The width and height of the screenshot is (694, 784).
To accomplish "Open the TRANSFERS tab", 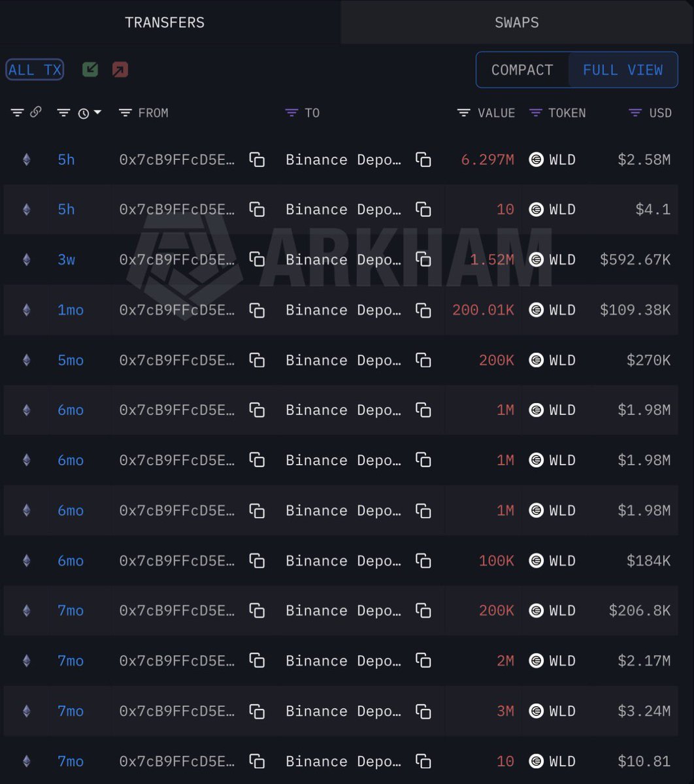I will tap(165, 22).
